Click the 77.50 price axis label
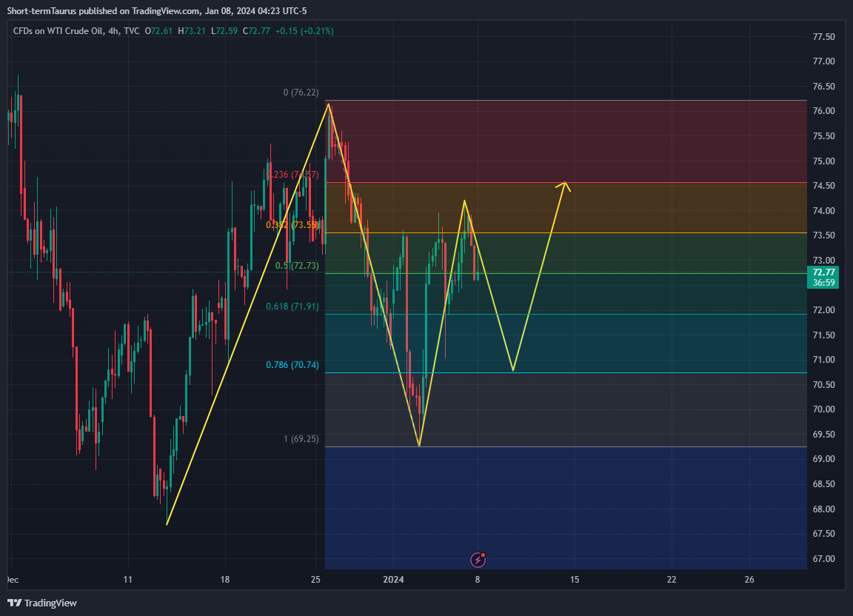The image size is (853, 616). (x=823, y=36)
